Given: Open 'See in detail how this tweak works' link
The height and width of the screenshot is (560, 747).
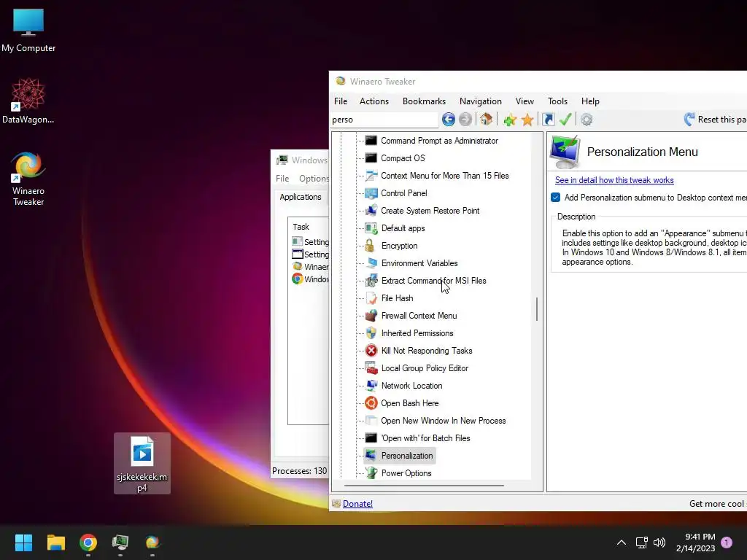Looking at the screenshot, I should 614,180.
